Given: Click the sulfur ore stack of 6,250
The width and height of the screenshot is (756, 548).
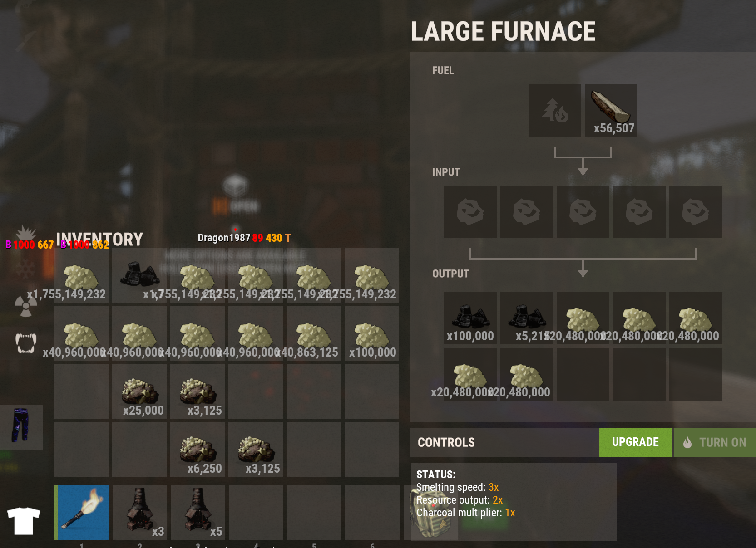Looking at the screenshot, I should click(198, 450).
